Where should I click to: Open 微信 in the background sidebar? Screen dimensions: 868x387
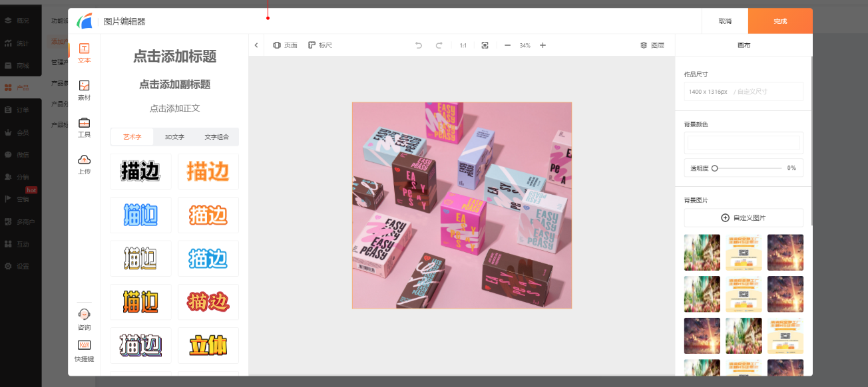[17, 154]
